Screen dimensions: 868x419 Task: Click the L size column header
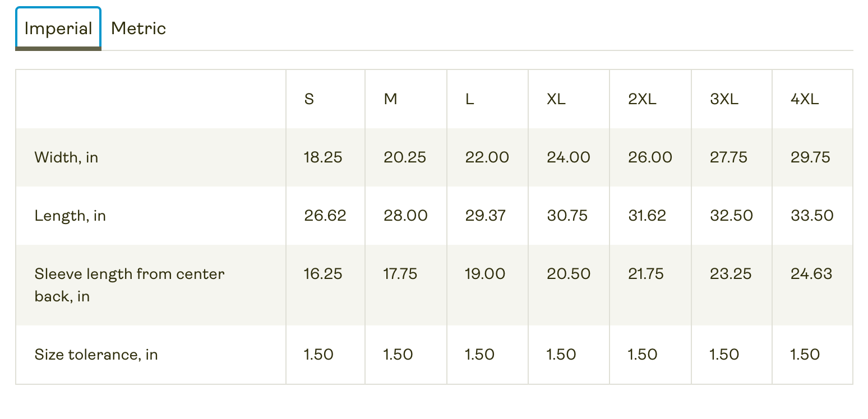point(470,100)
